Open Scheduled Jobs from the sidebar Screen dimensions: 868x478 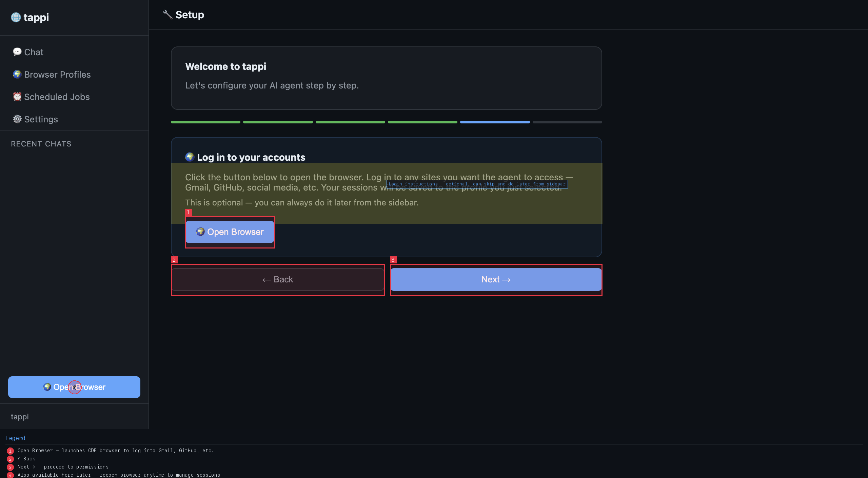[x=57, y=97]
